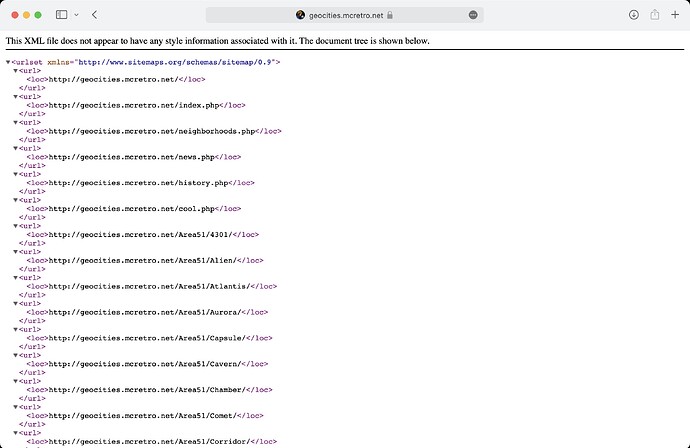Open the page options ellipsis button
This screenshot has height=448, width=690.
tap(472, 15)
